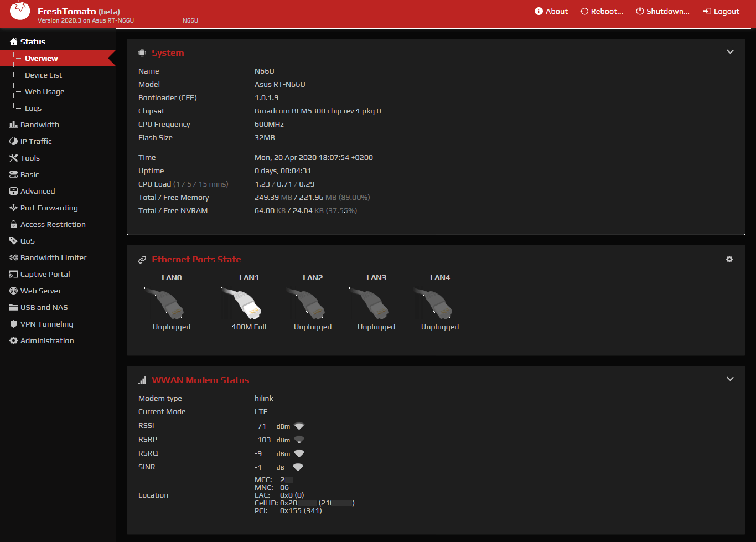This screenshot has width=756, height=542.
Task: Click the WWAN Modem Status heading
Action: click(x=200, y=380)
